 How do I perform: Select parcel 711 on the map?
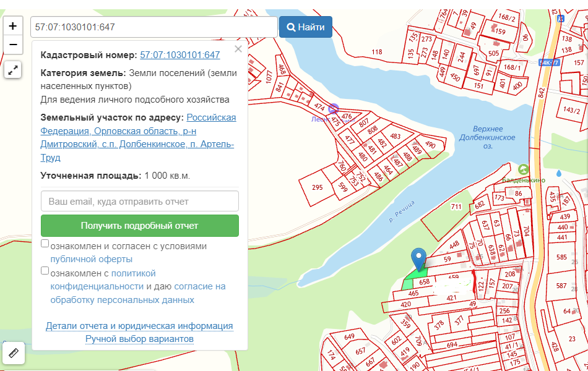[456, 207]
